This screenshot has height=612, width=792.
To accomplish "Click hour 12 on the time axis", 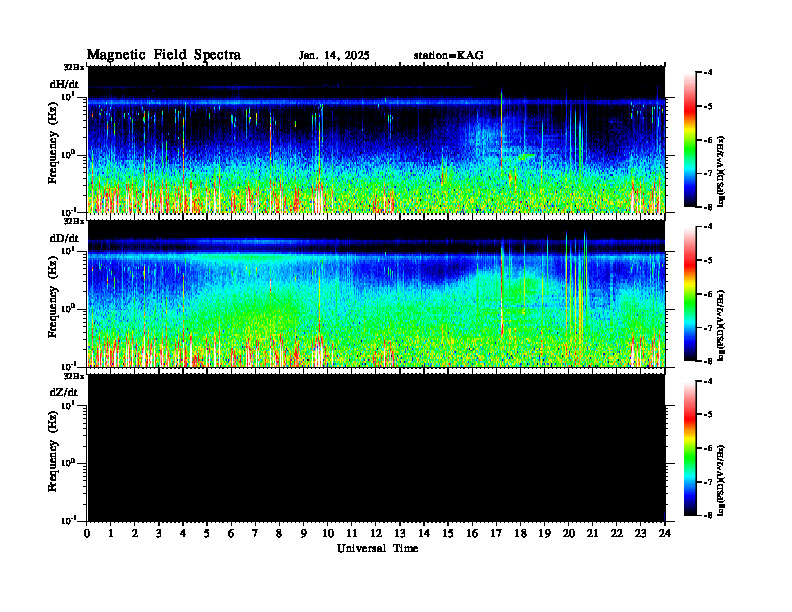I will click(x=375, y=533).
